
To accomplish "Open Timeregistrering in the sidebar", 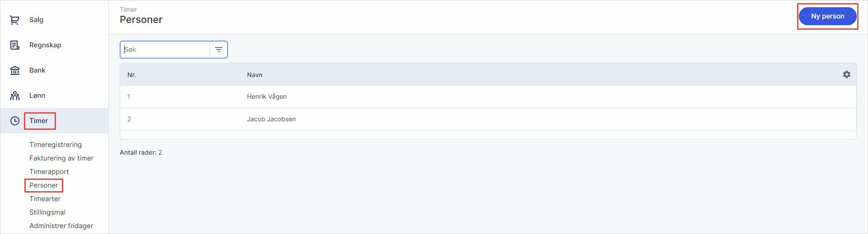I will [x=56, y=145].
